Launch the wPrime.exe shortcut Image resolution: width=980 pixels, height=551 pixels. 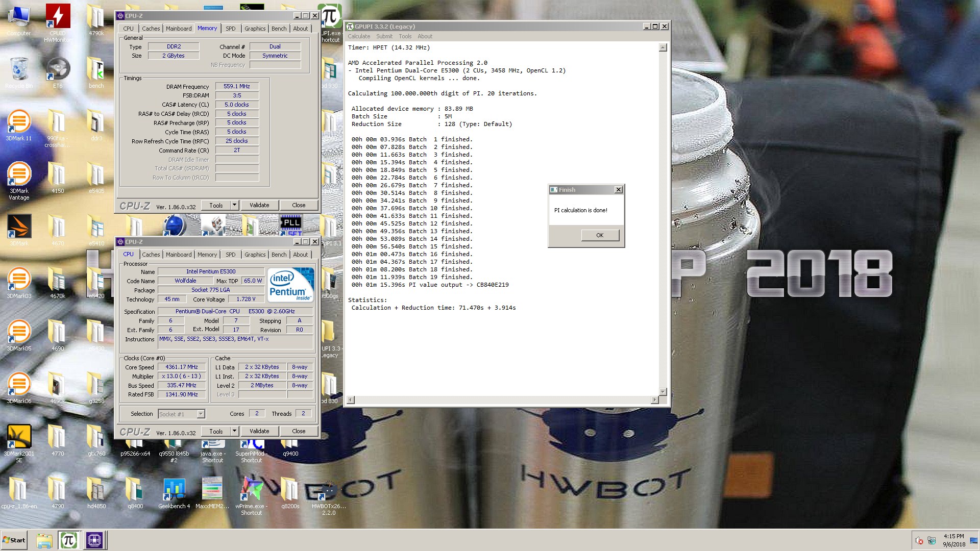[x=252, y=496]
